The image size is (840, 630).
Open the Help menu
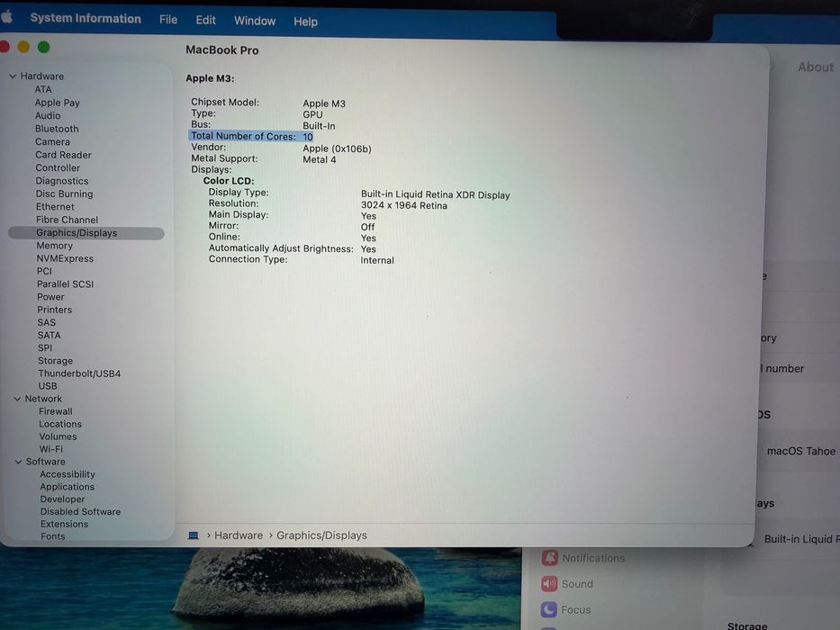coord(305,22)
